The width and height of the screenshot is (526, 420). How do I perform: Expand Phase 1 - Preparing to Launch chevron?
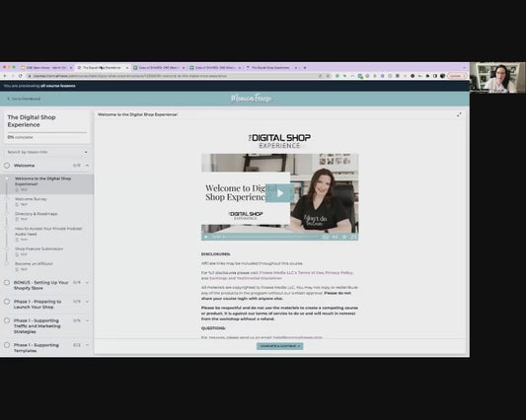point(87,302)
